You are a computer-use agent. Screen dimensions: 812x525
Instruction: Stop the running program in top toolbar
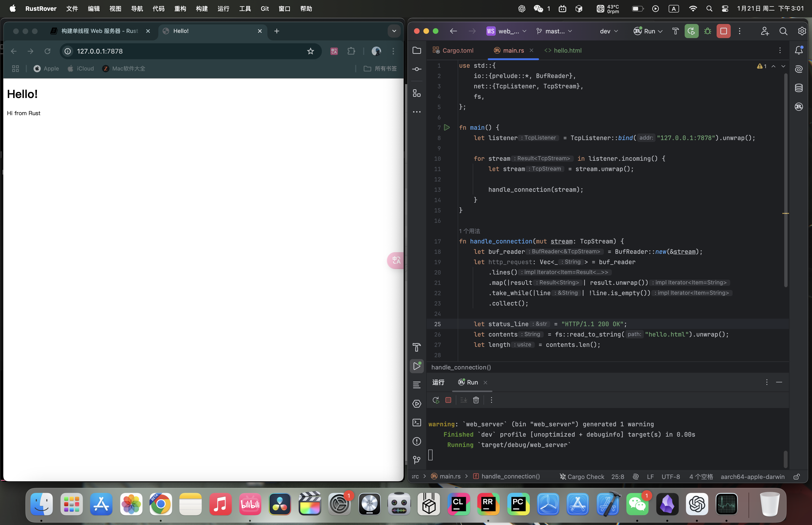click(x=723, y=31)
